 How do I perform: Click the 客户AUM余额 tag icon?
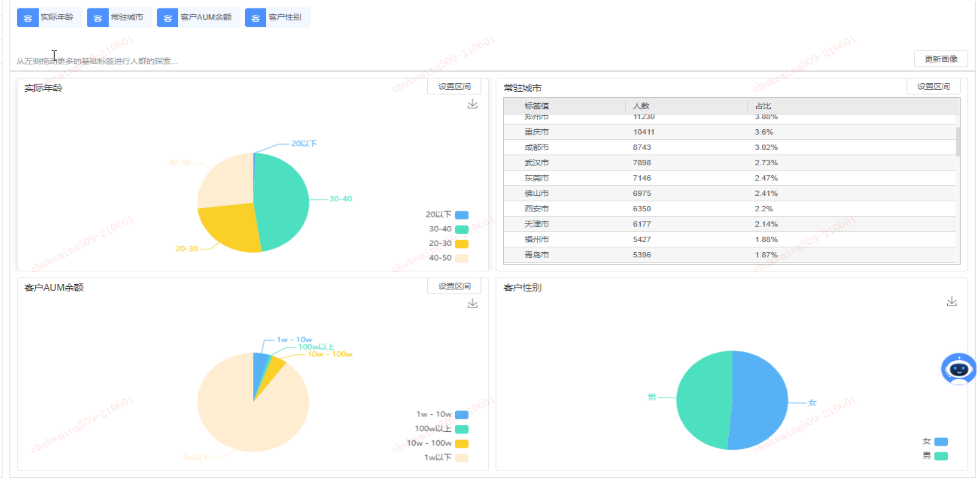pos(167,18)
